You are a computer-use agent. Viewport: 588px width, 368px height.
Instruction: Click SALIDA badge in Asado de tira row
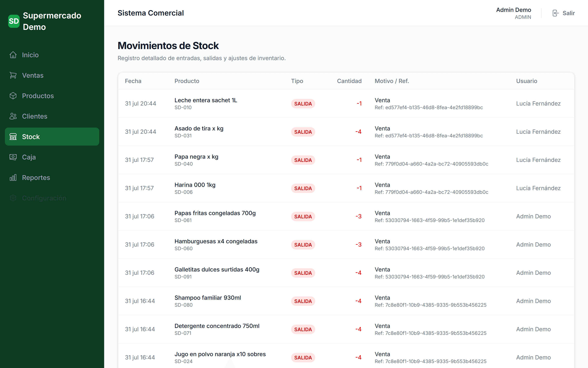pos(303,132)
